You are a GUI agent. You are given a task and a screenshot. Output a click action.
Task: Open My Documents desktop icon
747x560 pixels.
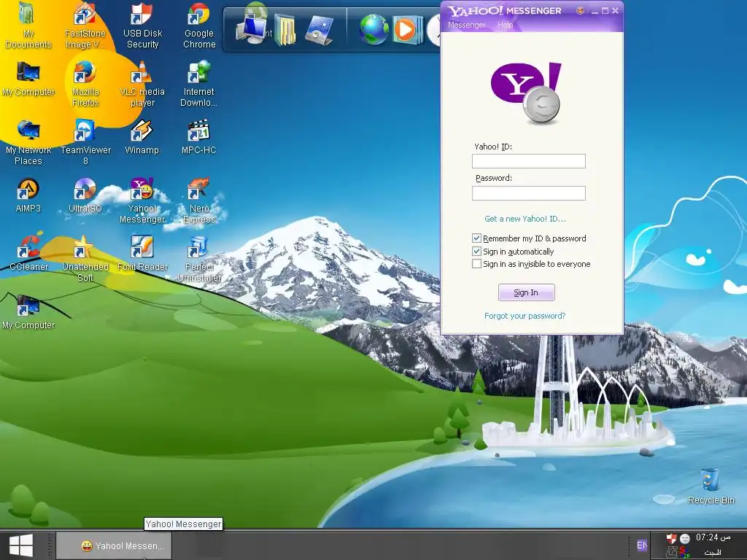[x=28, y=26]
